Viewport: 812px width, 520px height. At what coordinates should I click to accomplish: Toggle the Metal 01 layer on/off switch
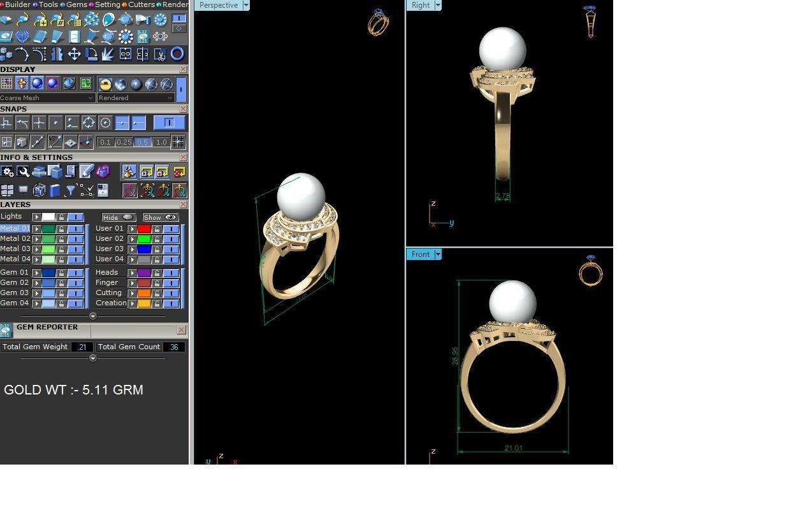75,228
